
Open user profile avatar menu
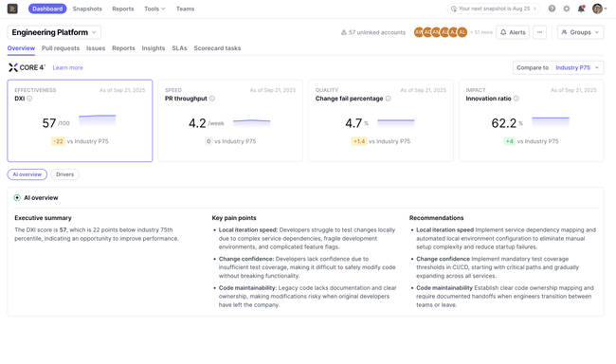600,9
